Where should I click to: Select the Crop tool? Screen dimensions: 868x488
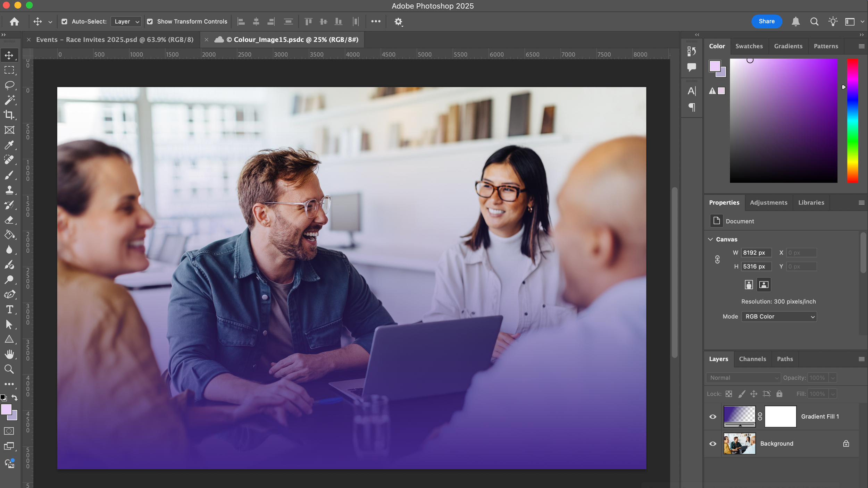tap(9, 115)
